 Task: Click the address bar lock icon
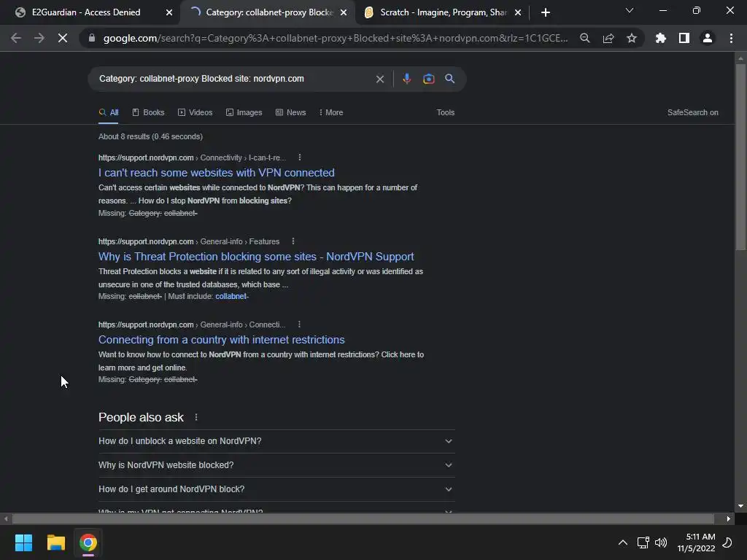[92, 38]
